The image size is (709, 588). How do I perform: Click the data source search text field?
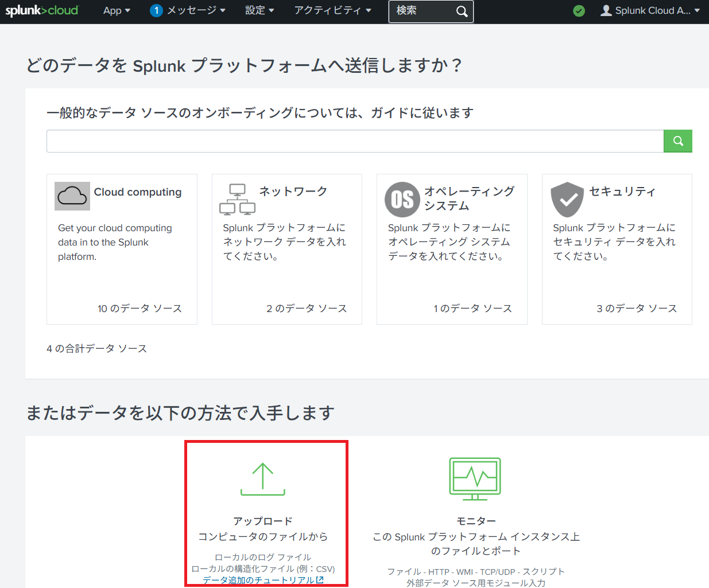(x=355, y=141)
